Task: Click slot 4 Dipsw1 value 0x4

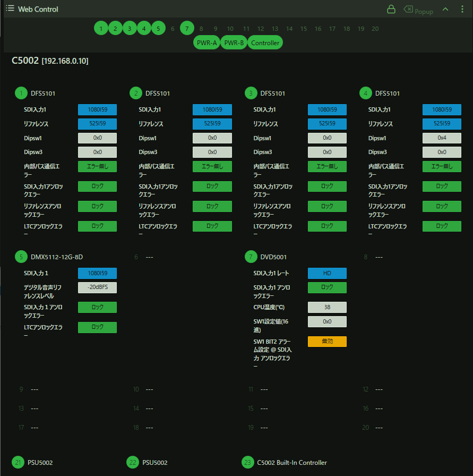Action: (x=442, y=138)
